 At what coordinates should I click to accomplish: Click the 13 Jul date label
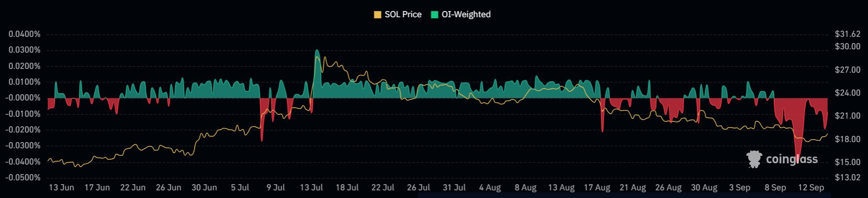(x=311, y=187)
